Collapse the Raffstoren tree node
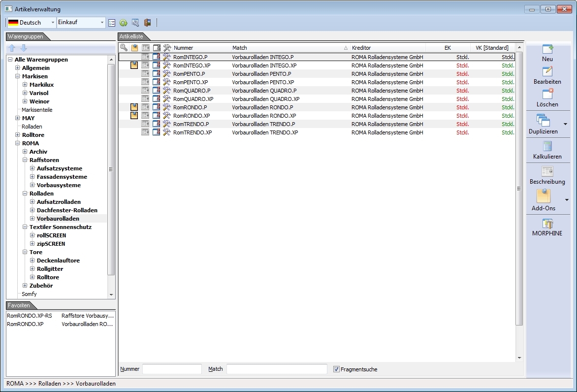This screenshot has width=577, height=392. point(25,160)
